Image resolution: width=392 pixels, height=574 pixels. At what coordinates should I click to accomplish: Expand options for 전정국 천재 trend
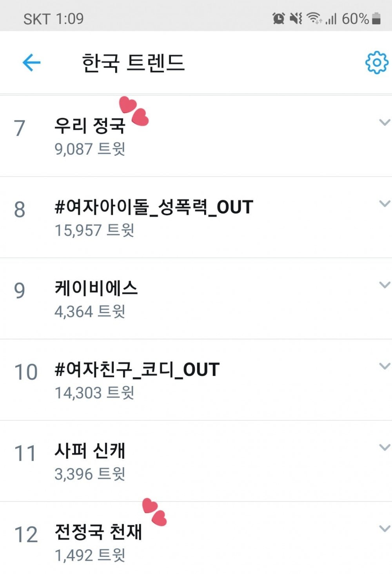385,528
